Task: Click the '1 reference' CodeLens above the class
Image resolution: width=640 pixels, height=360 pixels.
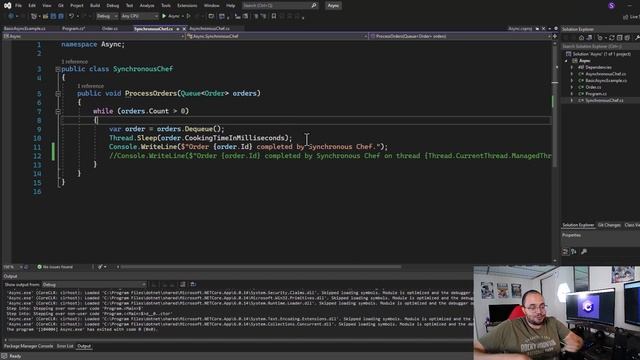Action: [74, 62]
